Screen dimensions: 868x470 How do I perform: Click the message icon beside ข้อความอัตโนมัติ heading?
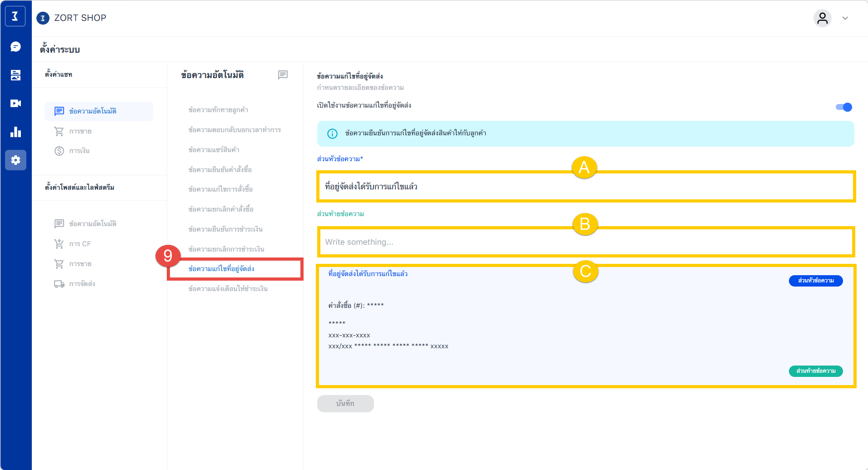click(283, 75)
